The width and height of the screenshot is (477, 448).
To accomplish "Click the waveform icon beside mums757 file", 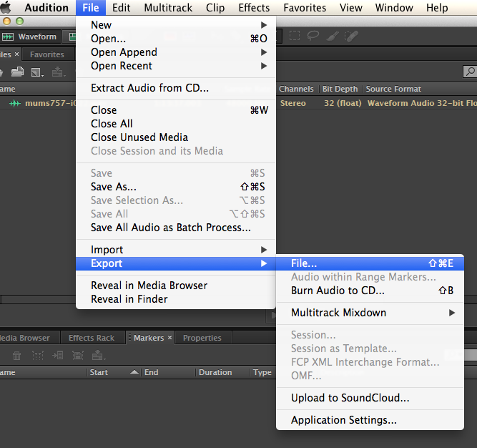I will (15, 104).
